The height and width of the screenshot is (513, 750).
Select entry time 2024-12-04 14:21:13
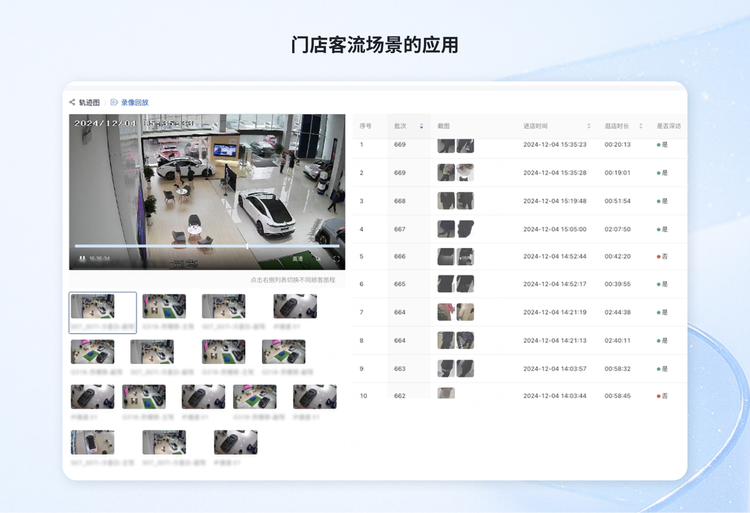tap(554, 340)
